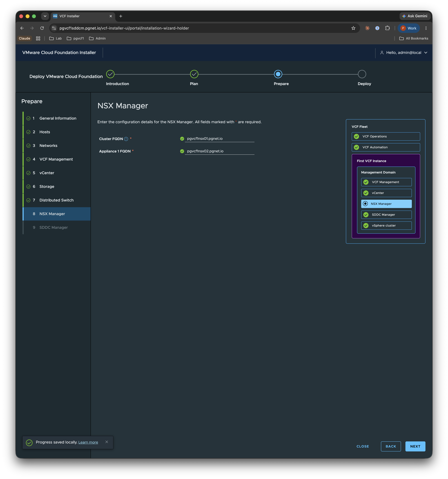Screen dimensions: 448x479
Task: Click the NEXT button
Action: point(415,446)
